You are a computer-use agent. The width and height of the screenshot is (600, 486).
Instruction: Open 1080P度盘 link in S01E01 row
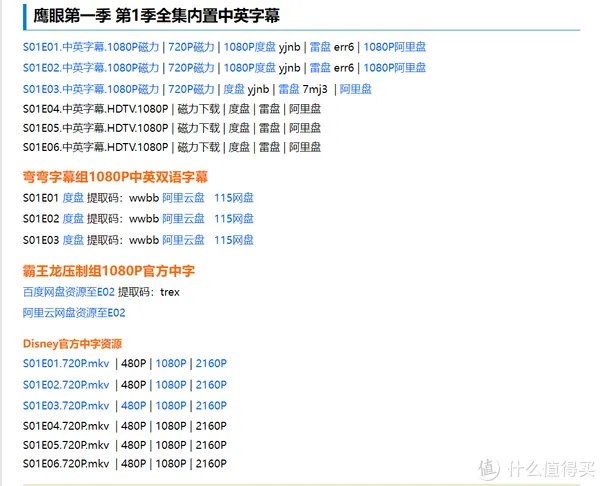(x=249, y=47)
